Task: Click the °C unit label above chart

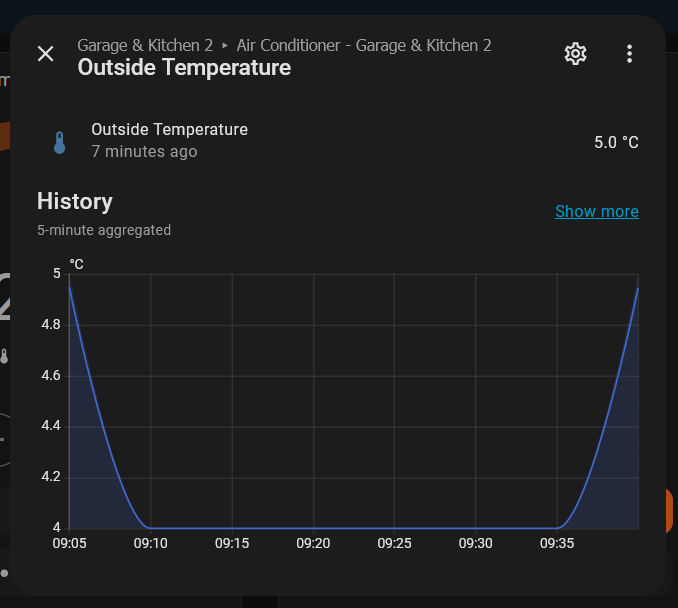Action: (76, 264)
